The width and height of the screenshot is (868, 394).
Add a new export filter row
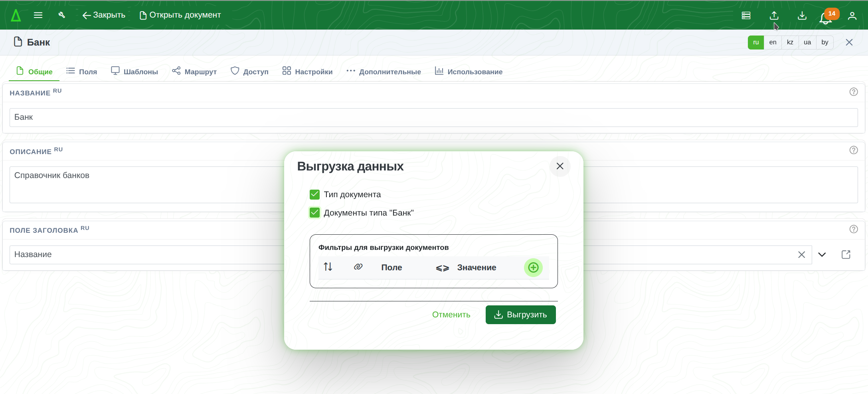[x=533, y=267]
